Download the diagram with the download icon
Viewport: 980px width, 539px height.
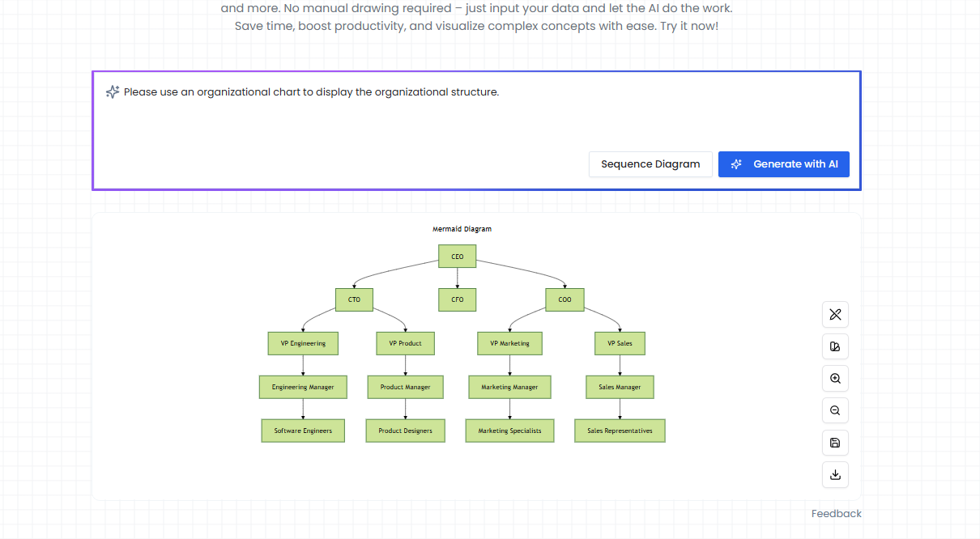pos(835,474)
